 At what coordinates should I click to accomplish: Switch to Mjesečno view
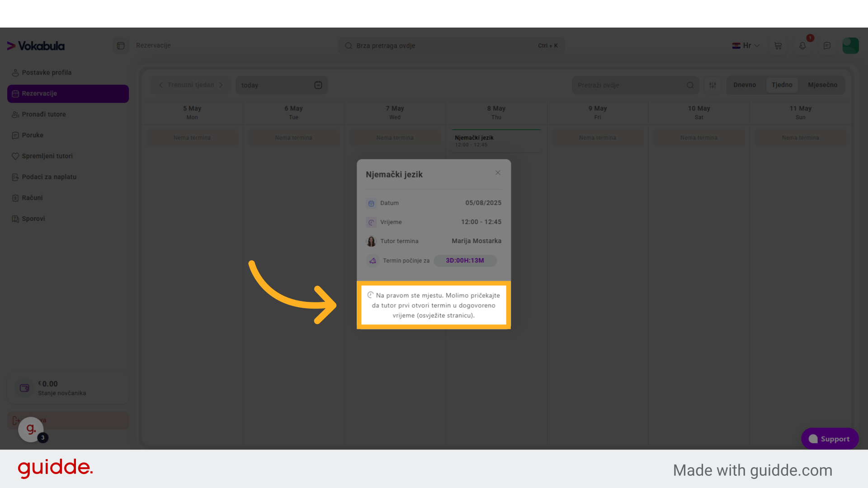[822, 85]
